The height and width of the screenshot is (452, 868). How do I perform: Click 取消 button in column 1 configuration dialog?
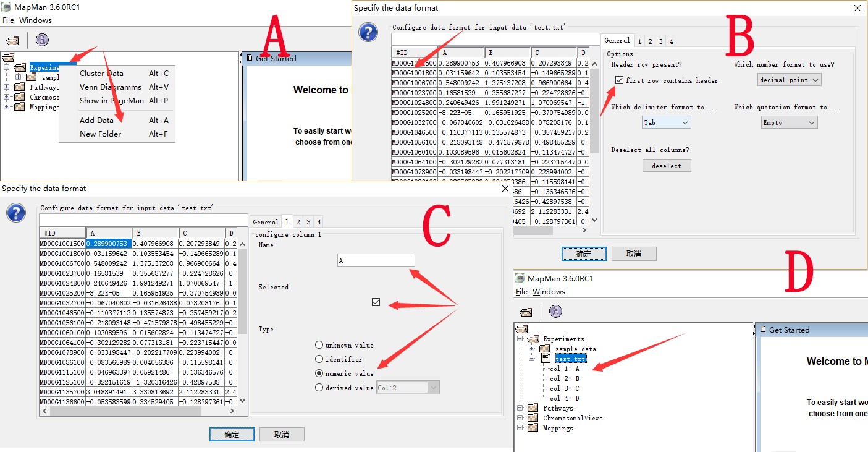[x=282, y=434]
